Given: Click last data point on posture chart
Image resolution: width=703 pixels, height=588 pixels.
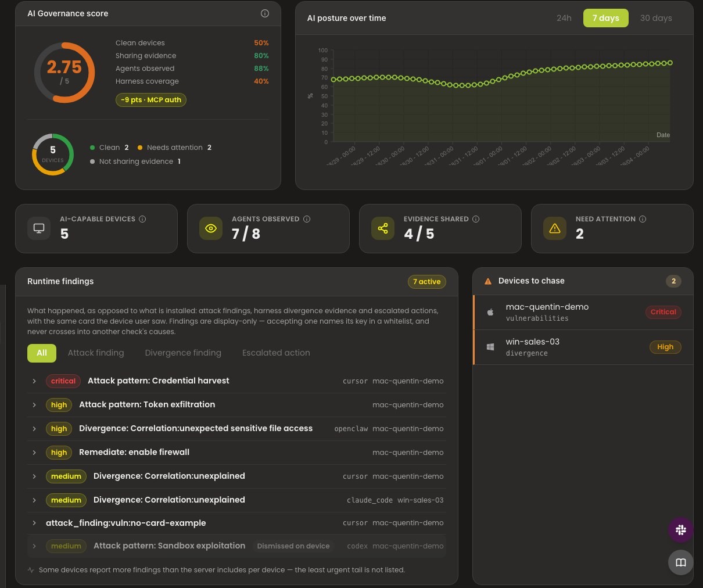Looking at the screenshot, I should 670,63.
